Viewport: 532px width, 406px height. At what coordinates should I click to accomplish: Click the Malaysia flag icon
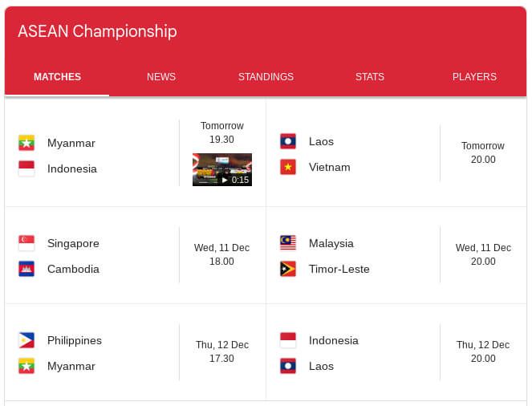pyautogui.click(x=288, y=243)
